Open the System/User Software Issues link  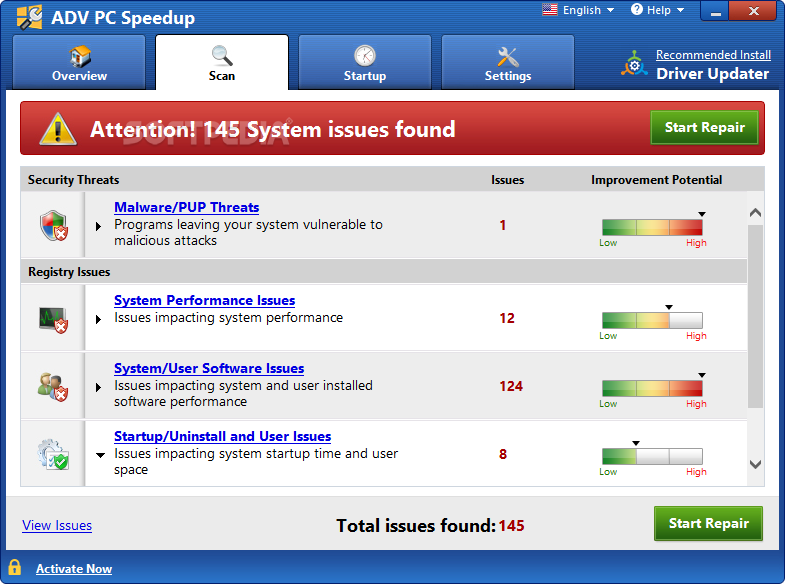[209, 368]
